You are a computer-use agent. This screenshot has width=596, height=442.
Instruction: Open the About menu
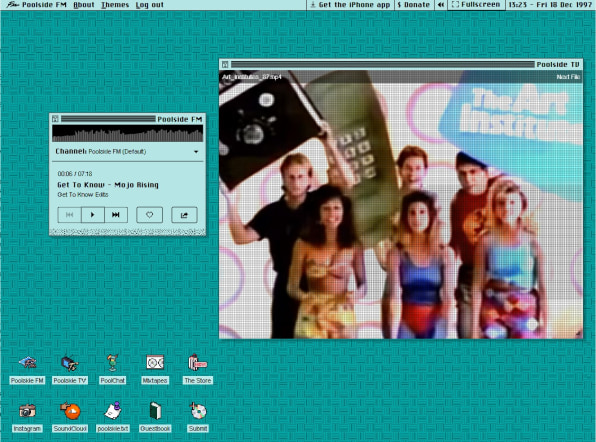pyautogui.click(x=84, y=5)
